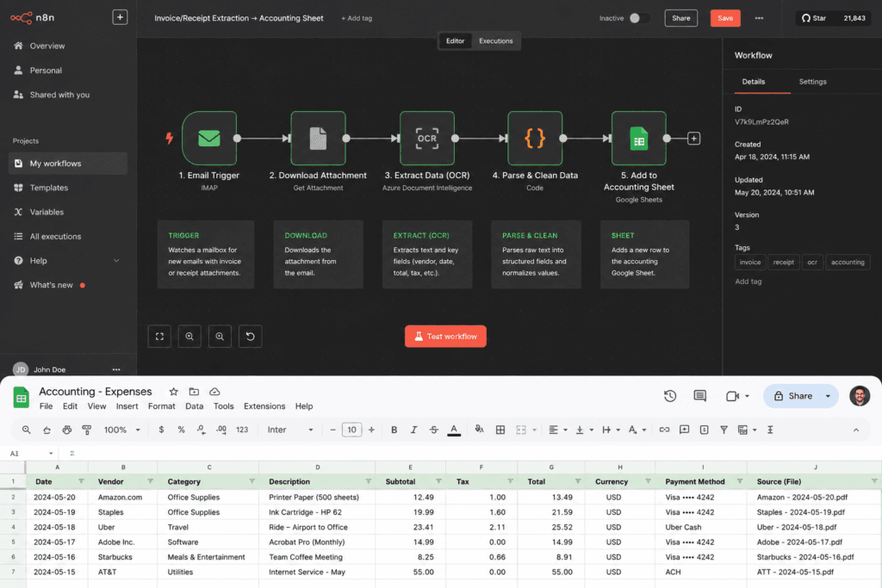Collapse the Sheets toolbar with the chevron
Viewport: 882px width, 588px height.
(x=856, y=430)
